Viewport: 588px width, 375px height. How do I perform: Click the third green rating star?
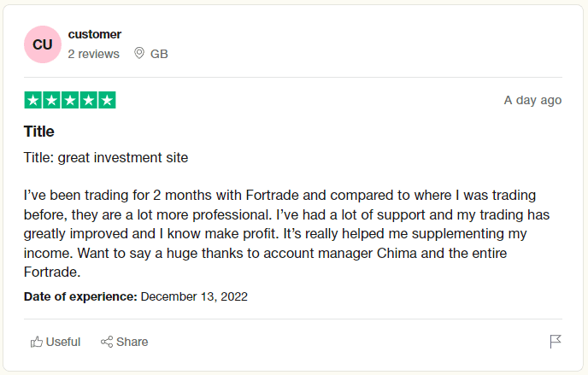click(x=70, y=100)
